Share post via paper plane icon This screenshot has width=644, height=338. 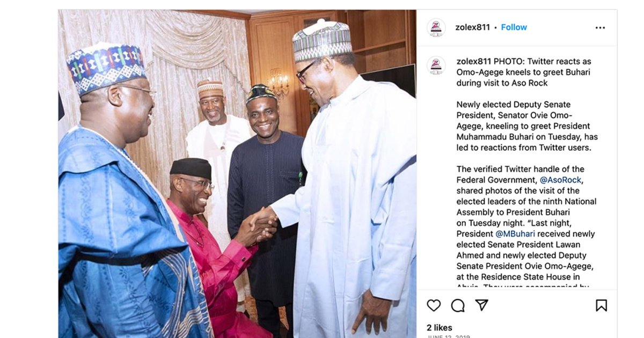pos(482,306)
